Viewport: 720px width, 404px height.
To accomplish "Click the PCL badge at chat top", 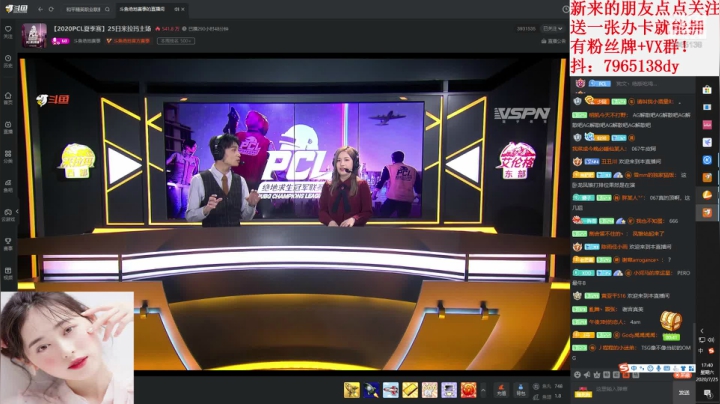I will click(x=599, y=84).
